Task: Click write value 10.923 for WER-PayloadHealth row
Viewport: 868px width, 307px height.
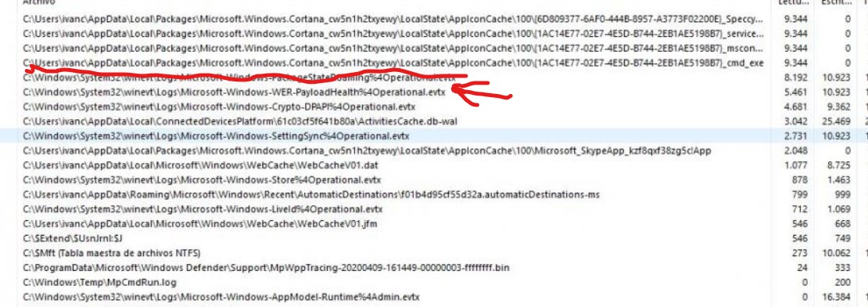Action: tap(837, 92)
